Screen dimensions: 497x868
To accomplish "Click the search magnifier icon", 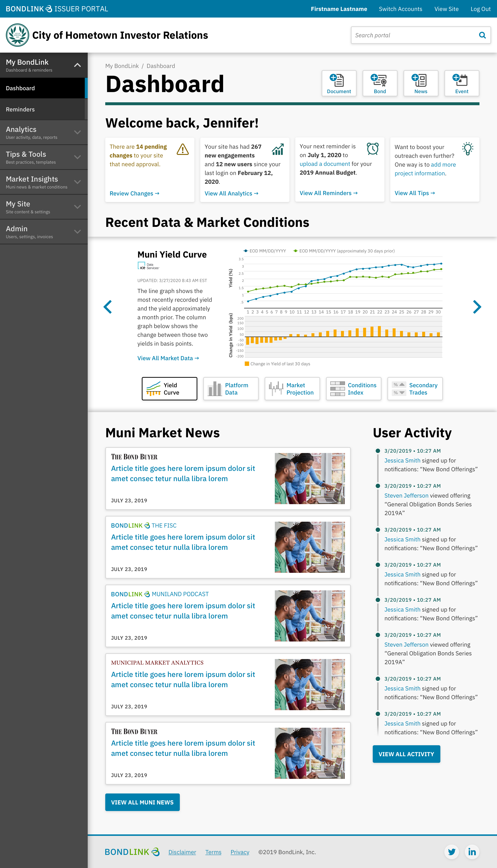I will tap(482, 35).
